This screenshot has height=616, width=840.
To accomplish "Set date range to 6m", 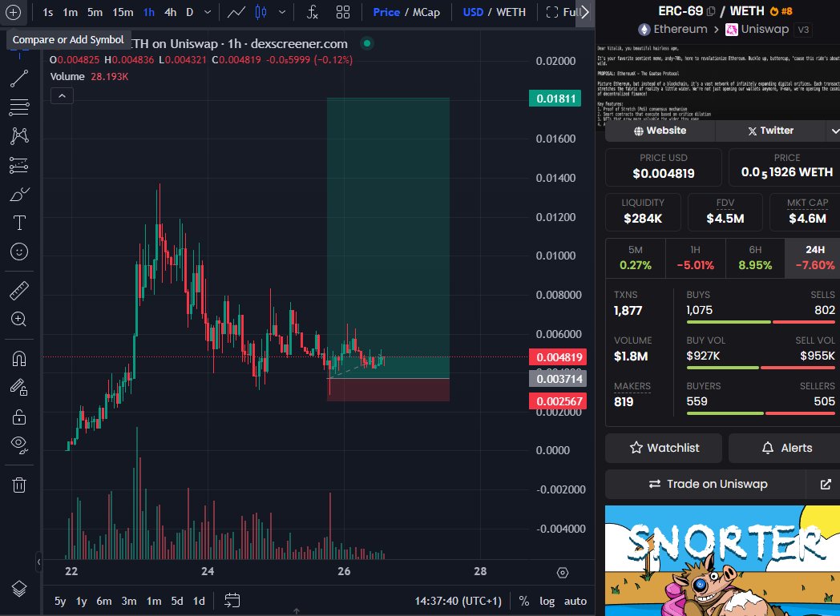I will pyautogui.click(x=104, y=601).
